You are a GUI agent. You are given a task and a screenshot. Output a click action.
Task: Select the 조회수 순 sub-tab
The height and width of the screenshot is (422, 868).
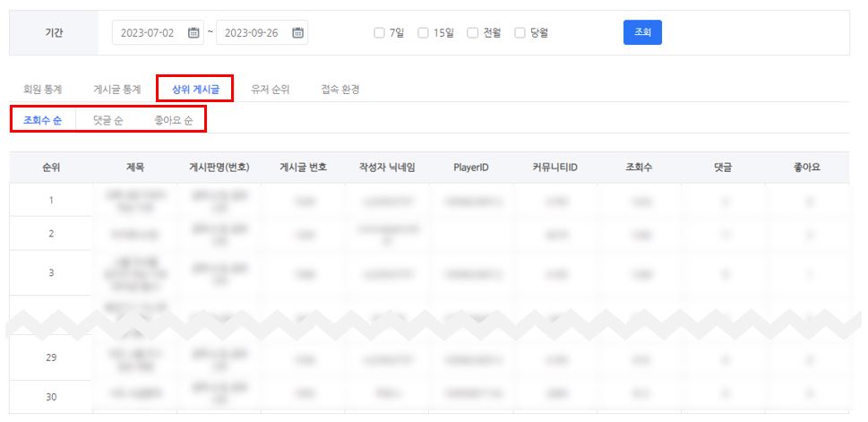pyautogui.click(x=42, y=120)
